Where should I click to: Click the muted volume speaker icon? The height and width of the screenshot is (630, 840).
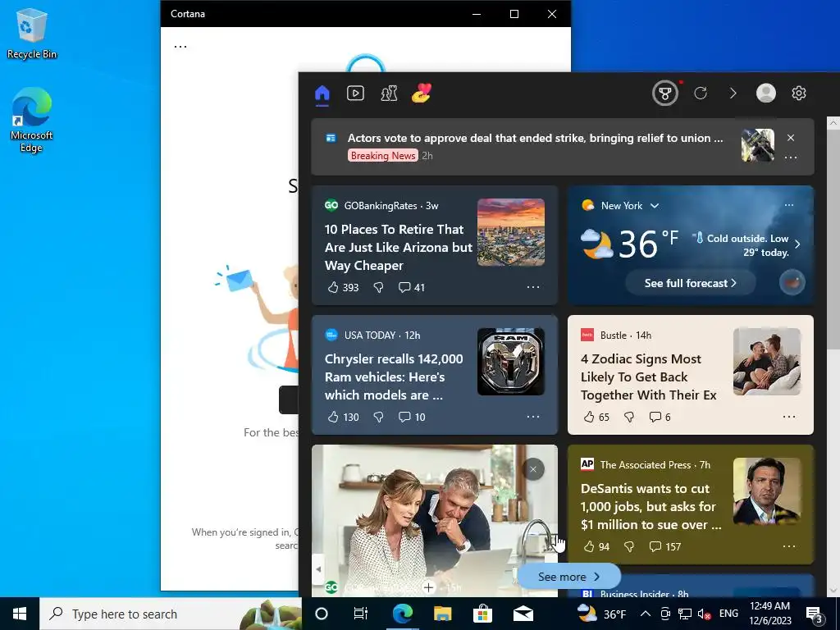pyautogui.click(x=704, y=614)
